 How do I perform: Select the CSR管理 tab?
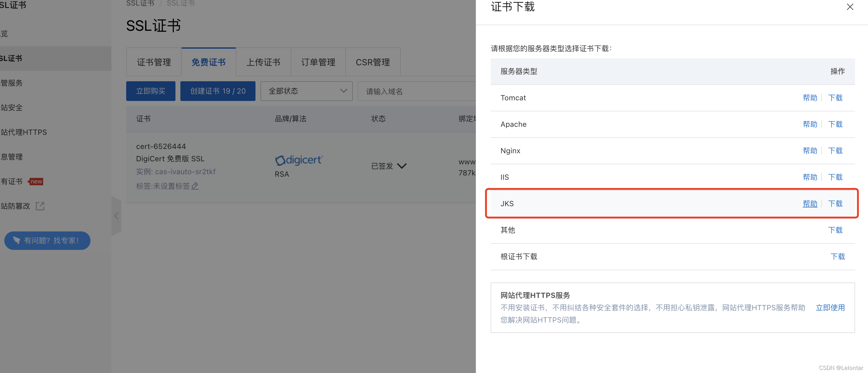[x=373, y=62]
